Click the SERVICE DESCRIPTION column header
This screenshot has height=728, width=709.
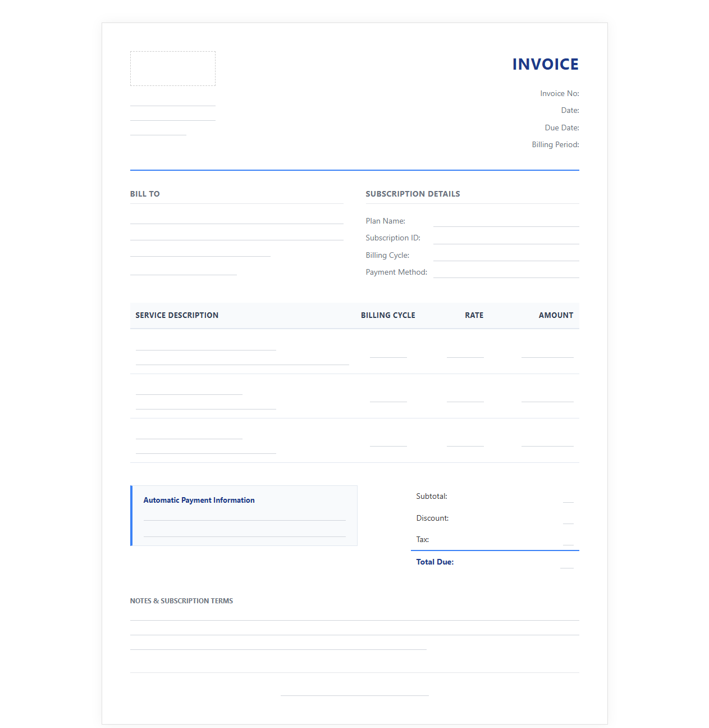(x=177, y=316)
